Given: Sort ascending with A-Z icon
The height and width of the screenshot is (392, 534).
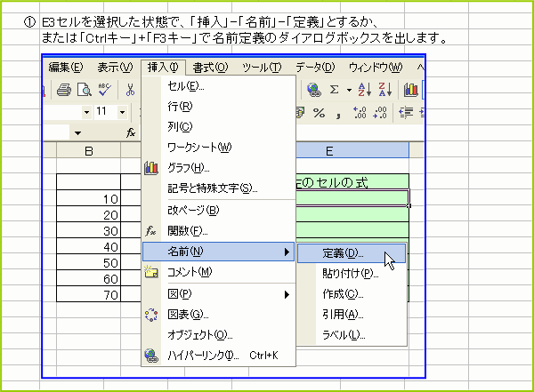Looking at the screenshot, I should click(365, 90).
